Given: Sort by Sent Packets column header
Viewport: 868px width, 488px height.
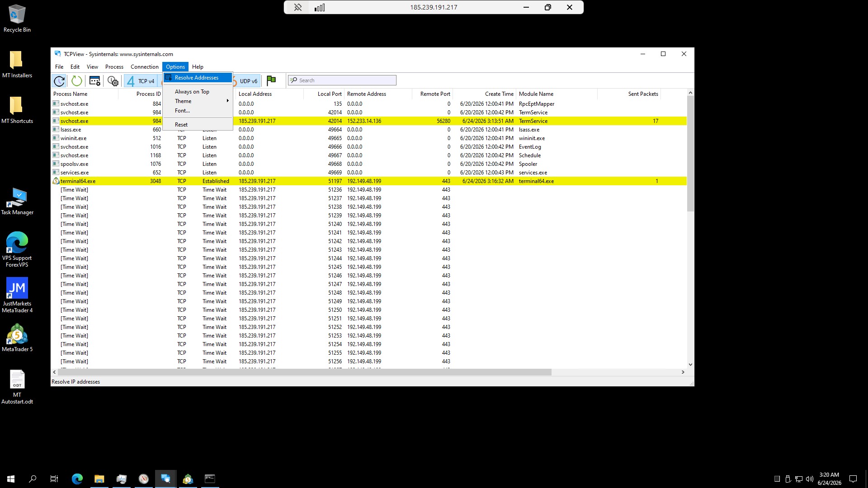Looking at the screenshot, I should coord(629,94).
